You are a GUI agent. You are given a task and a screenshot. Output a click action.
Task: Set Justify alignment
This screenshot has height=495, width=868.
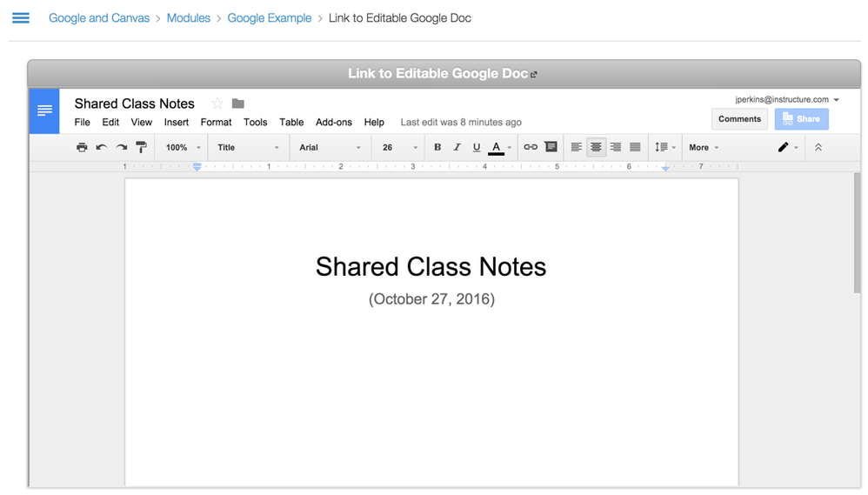pyautogui.click(x=635, y=147)
